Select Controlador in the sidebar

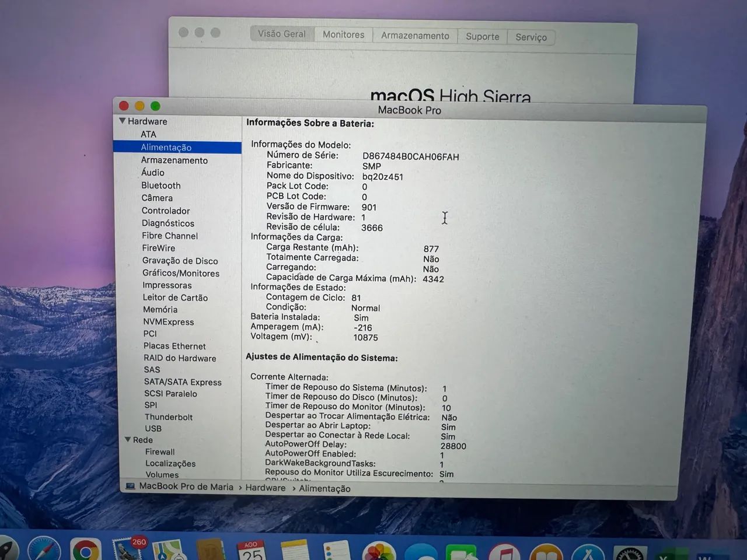click(x=166, y=211)
